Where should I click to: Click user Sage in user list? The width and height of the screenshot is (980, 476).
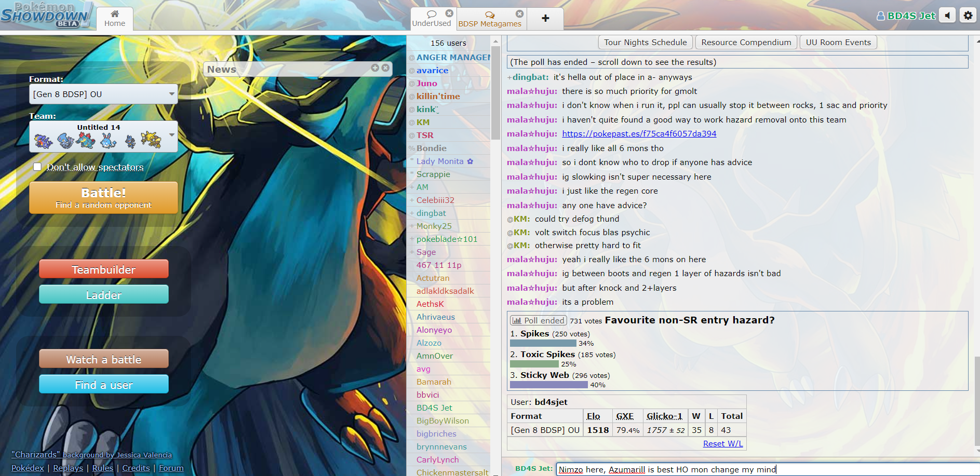450,252
